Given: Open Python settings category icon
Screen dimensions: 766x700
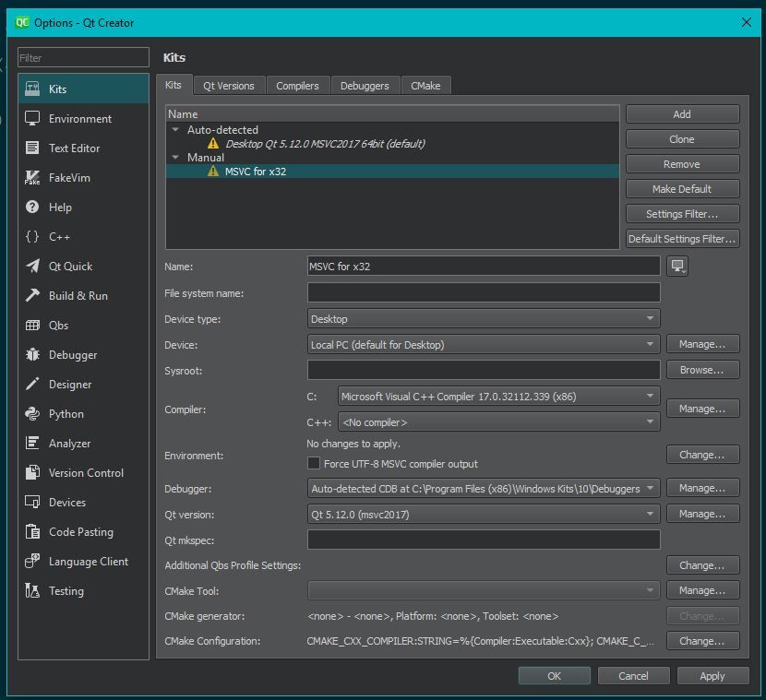Looking at the screenshot, I should pos(32,414).
